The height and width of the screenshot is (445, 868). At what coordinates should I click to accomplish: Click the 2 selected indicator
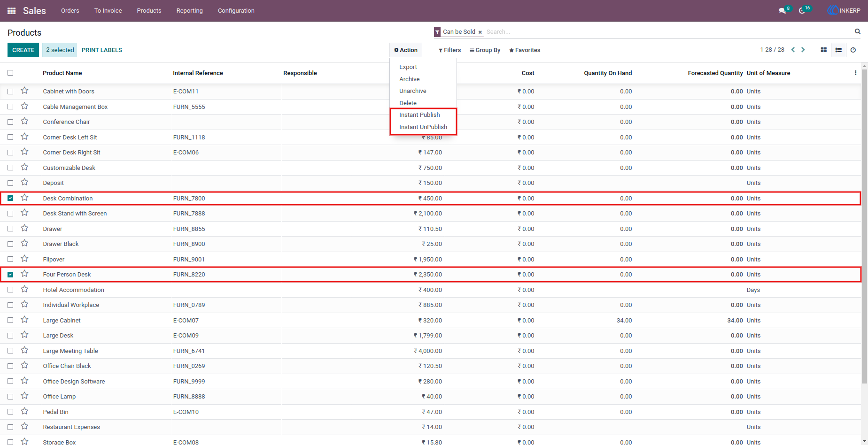pyautogui.click(x=60, y=50)
